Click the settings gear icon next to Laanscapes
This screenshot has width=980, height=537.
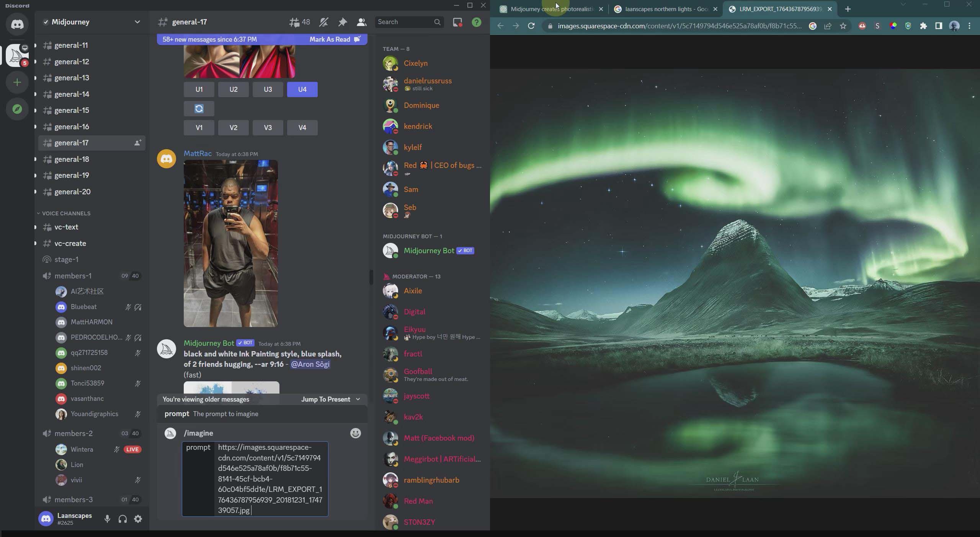tap(138, 519)
